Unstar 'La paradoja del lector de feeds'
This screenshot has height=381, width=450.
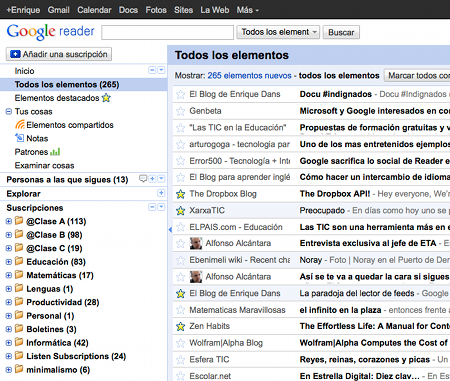180,293
